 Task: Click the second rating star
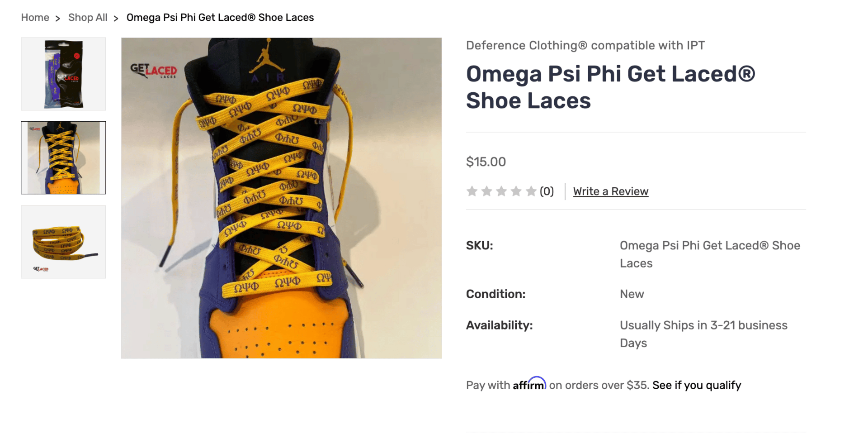click(x=487, y=191)
